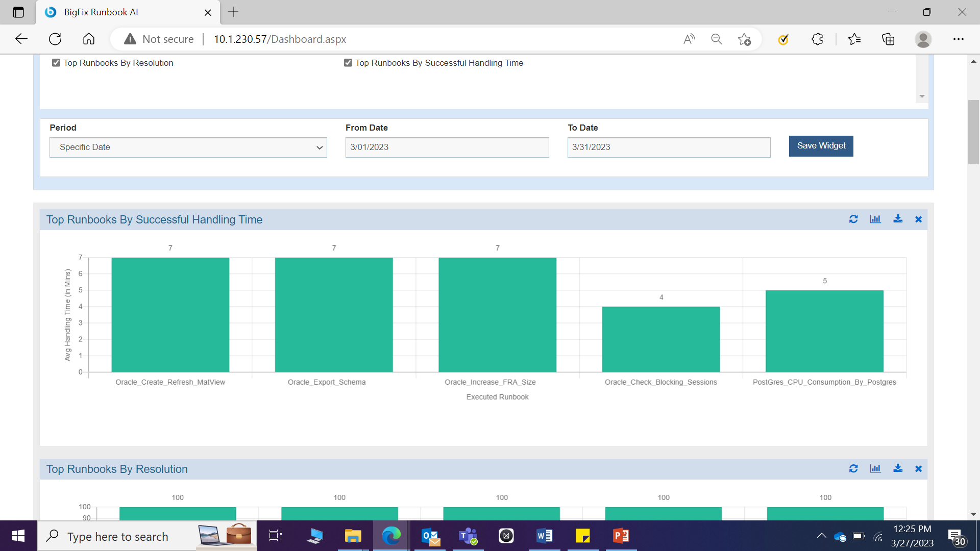Uncheck Top Runbooks By Successful Handling Time
980x551 pixels.
coord(348,63)
